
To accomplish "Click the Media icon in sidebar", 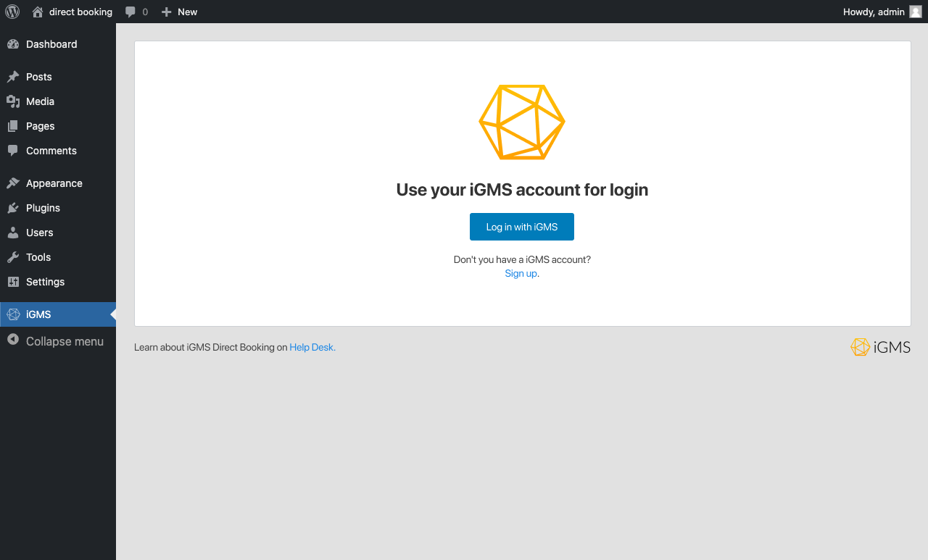I will [x=13, y=101].
